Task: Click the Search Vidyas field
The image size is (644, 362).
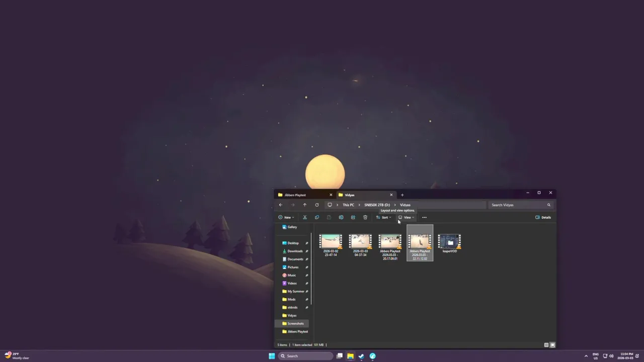Action: pyautogui.click(x=521, y=205)
